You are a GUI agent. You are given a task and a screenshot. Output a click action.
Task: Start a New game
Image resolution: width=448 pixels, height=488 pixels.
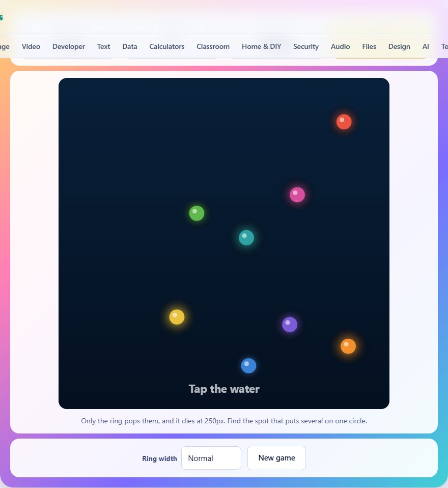point(276,458)
